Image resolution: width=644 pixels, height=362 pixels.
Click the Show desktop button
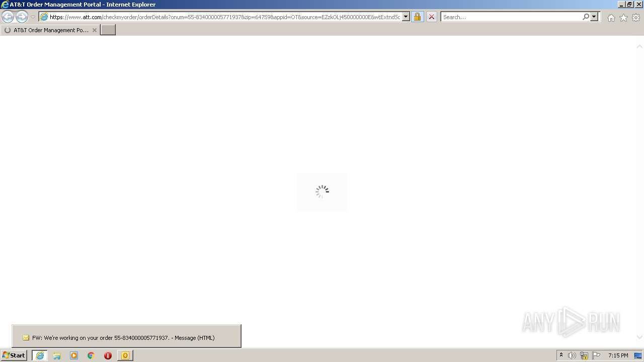(x=639, y=355)
